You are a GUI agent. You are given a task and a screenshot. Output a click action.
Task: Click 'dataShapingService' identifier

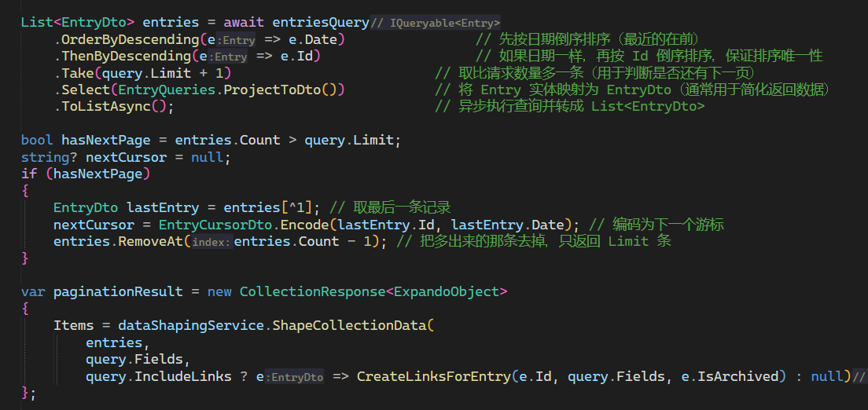(191, 325)
